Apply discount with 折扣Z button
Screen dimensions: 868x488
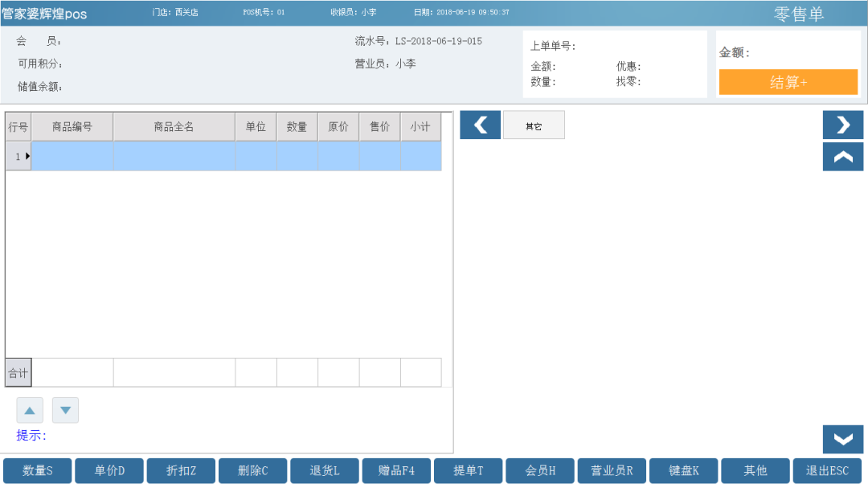(181, 471)
